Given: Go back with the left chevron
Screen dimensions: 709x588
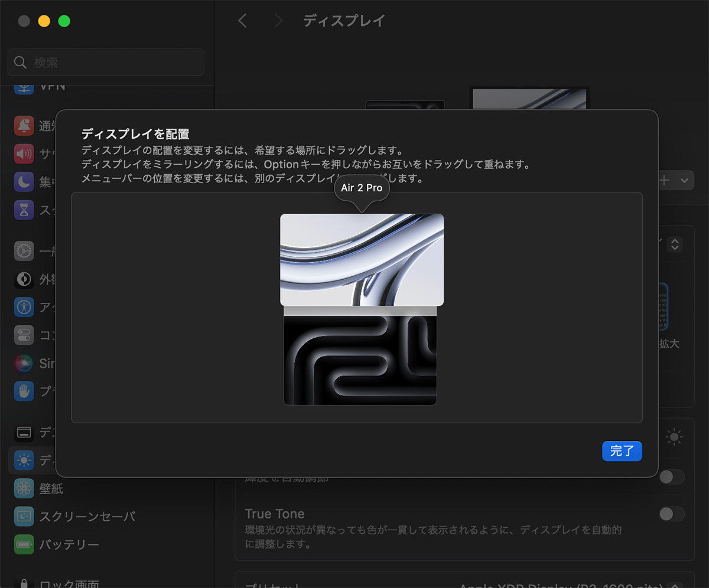Looking at the screenshot, I should click(x=242, y=21).
